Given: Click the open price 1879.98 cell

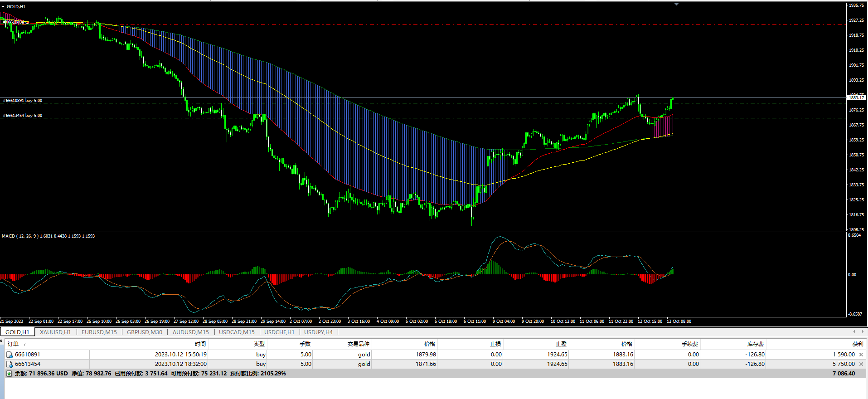Looking at the screenshot, I should [x=426, y=355].
